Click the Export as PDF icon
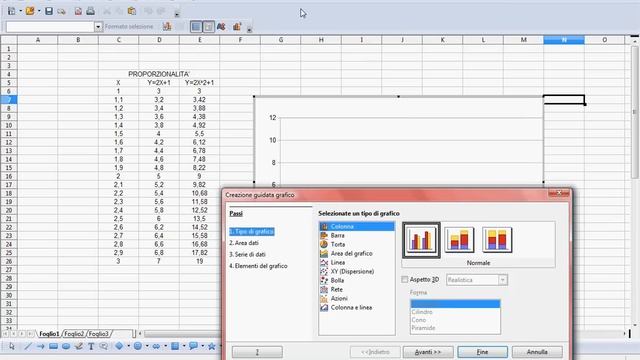 (78, 11)
